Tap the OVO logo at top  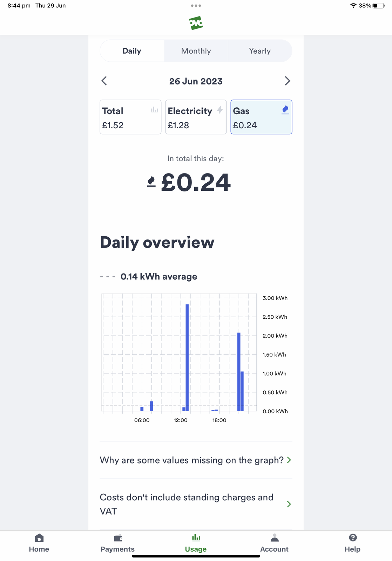click(x=196, y=23)
